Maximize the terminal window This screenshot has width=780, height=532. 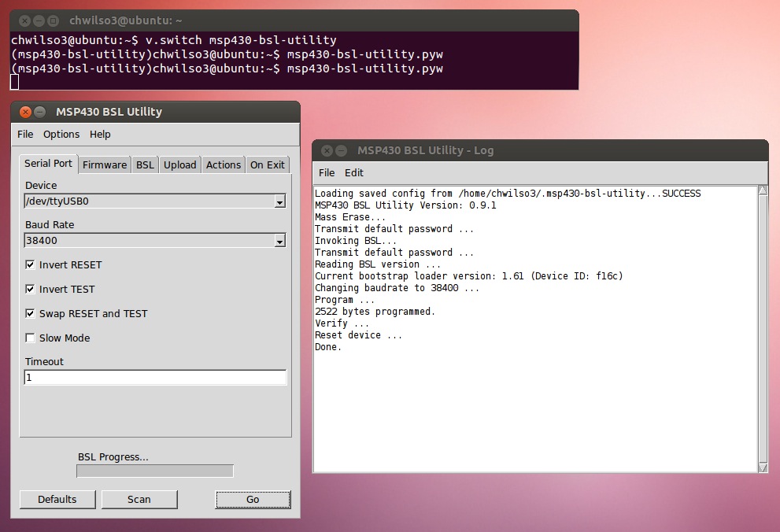[54, 21]
